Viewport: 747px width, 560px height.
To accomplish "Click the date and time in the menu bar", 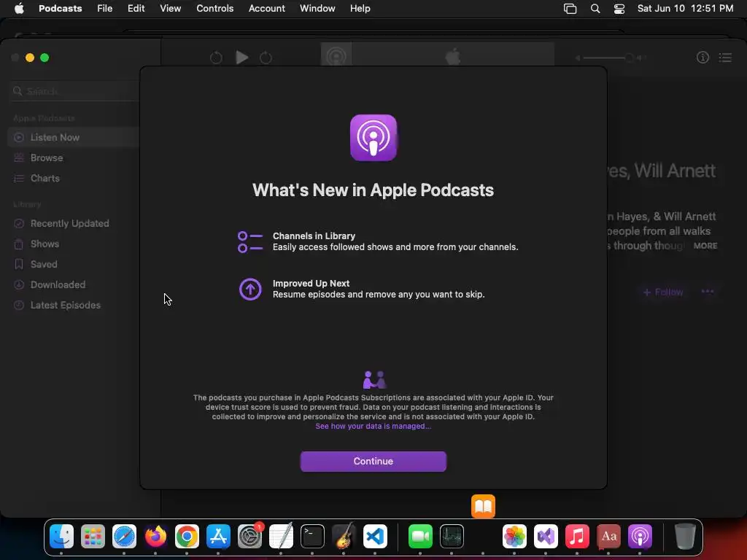I will coord(685,8).
